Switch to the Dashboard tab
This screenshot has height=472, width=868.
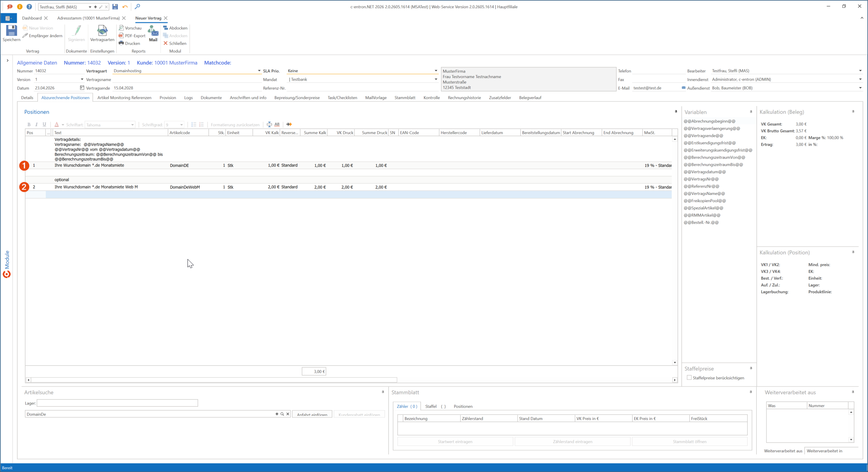point(32,18)
